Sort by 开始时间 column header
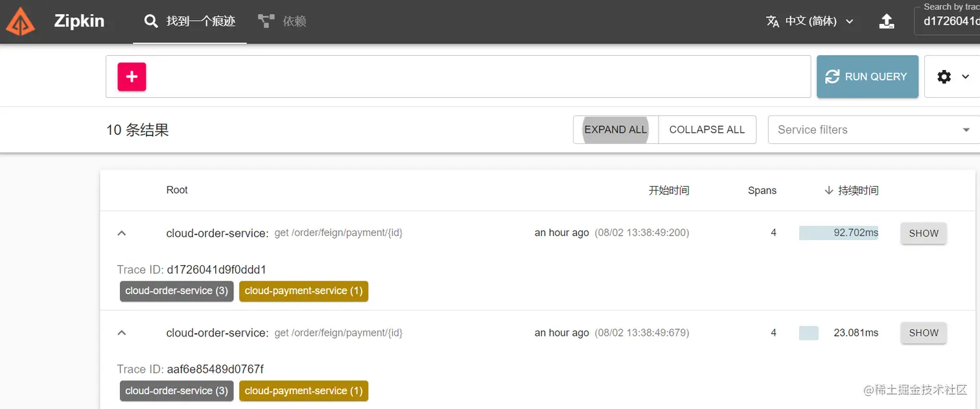This screenshot has height=409, width=980. tap(669, 191)
